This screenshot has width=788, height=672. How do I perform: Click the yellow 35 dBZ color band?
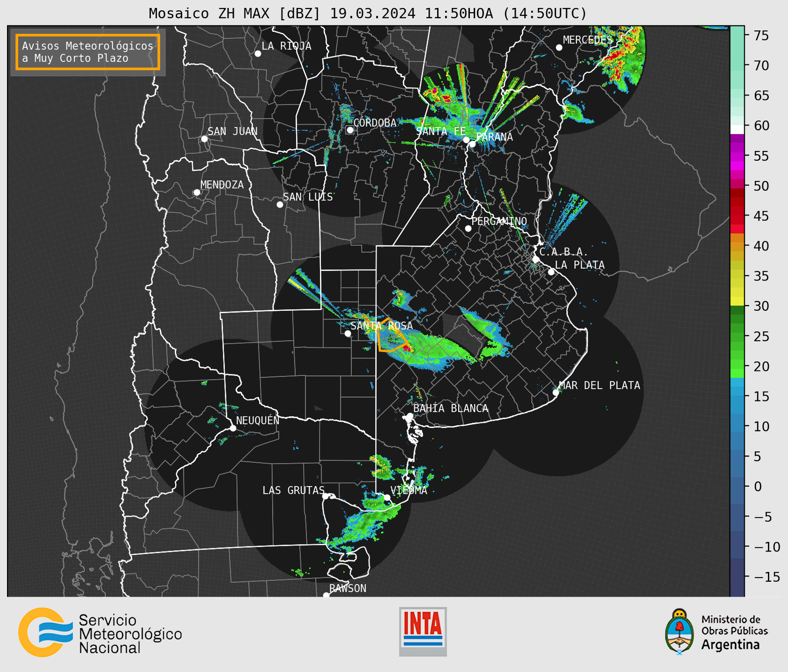[x=737, y=276]
